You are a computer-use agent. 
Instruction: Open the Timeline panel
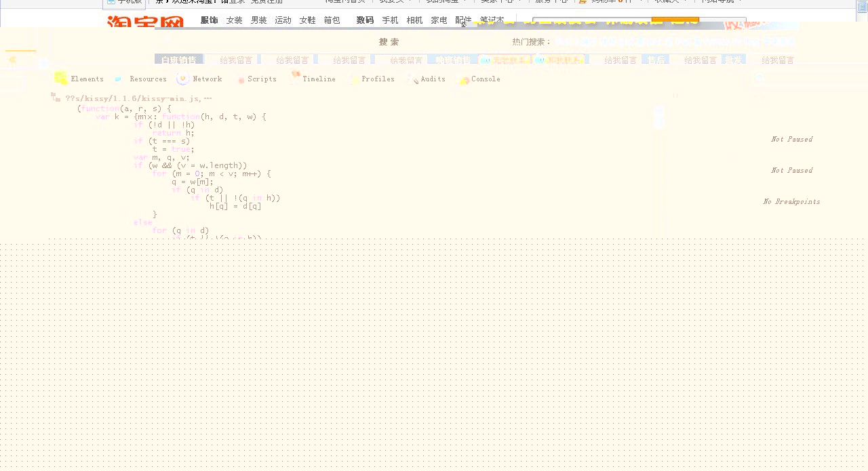(318, 79)
